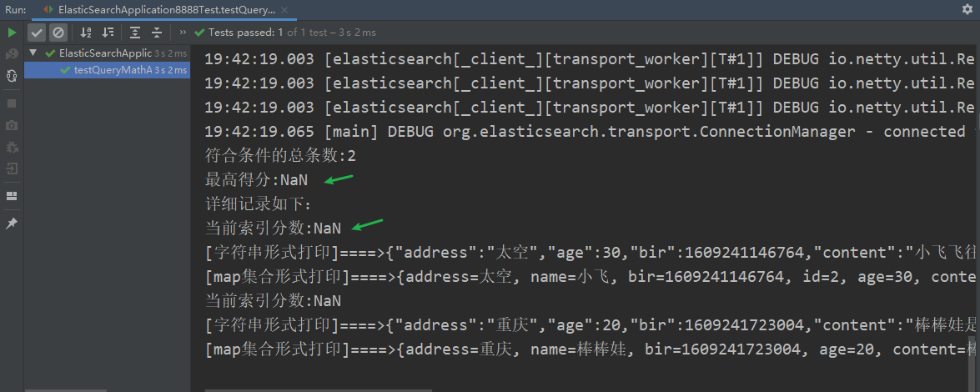Click the Dump Threads camera icon
Image resolution: width=980 pixels, height=392 pixels.
[x=11, y=125]
